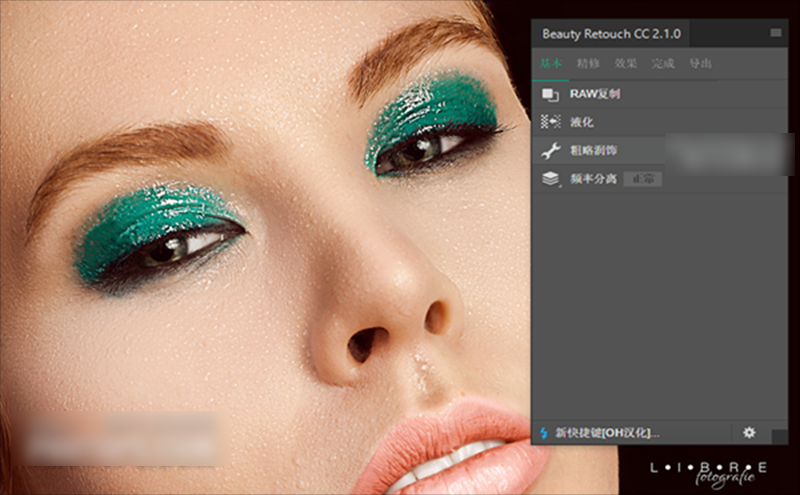This screenshot has width=800, height=495.
Task: Click the 液化 liquify tool icon
Action: 550,122
